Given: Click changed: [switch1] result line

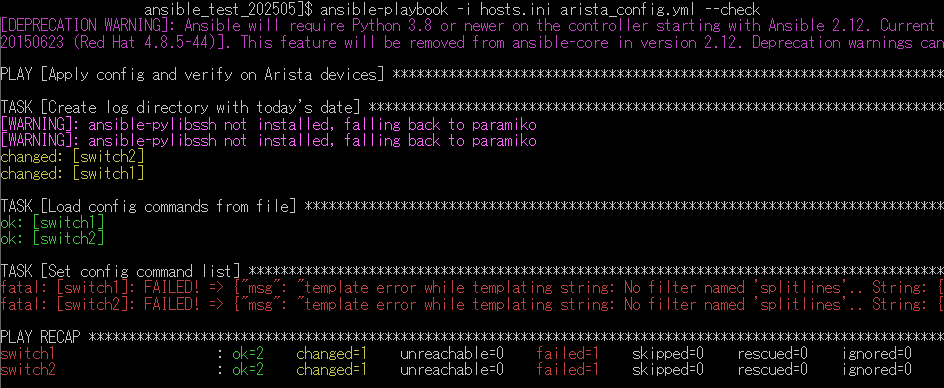Looking at the screenshot, I should pyautogui.click(x=72, y=174).
